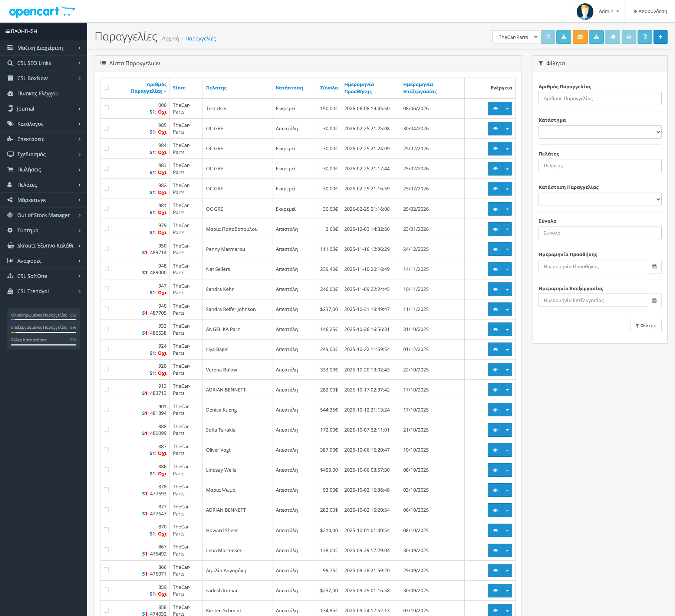
Task: Check the checkbox for order 984
Action: [x=106, y=148]
